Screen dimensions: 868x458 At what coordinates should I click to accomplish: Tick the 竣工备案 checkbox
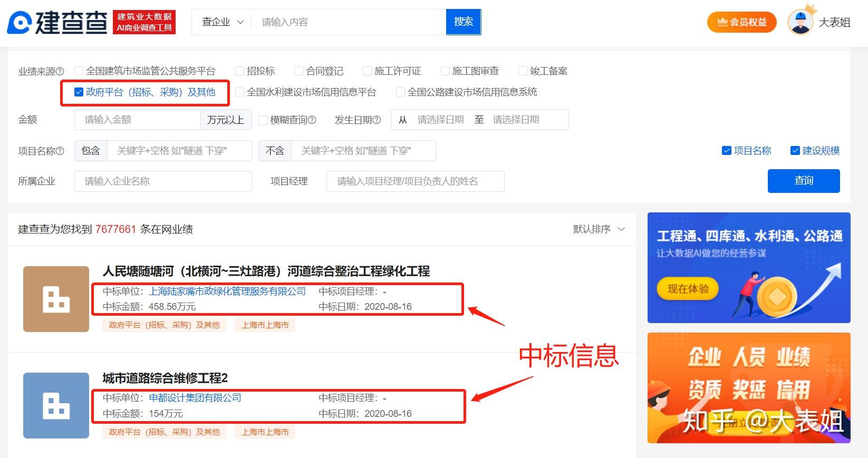coord(523,71)
